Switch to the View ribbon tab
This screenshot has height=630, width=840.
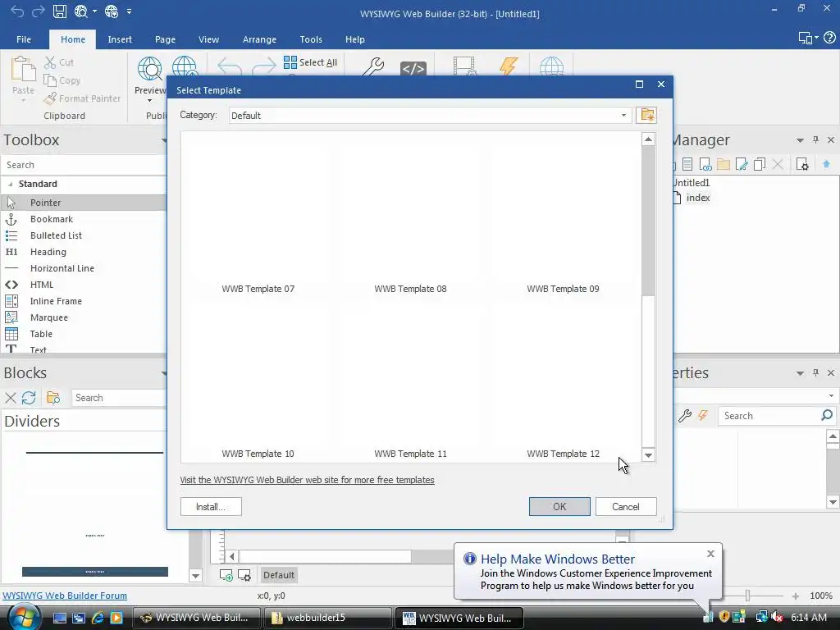coord(208,39)
